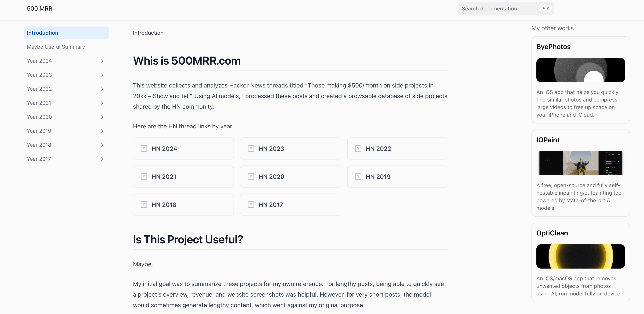This screenshot has width=644, height=314.
Task: Expand Year 2019 sidebar arrow
Action: (x=102, y=131)
